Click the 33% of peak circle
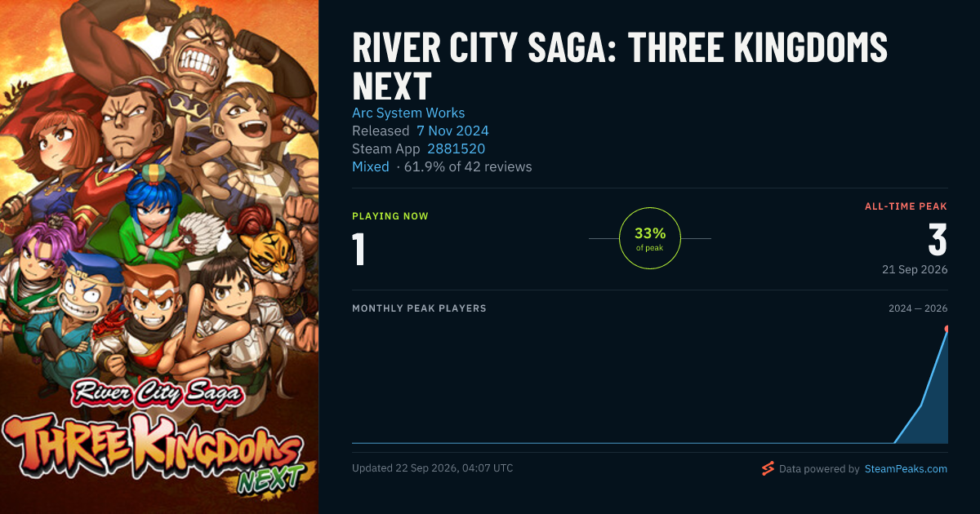Screen dimensions: 980x514 (x=650, y=238)
